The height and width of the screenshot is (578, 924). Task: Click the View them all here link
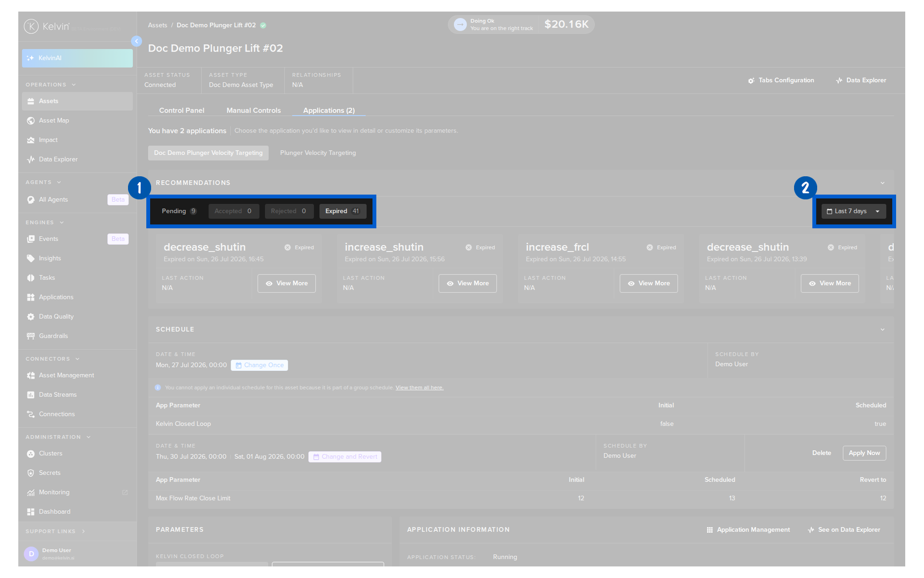420,388
